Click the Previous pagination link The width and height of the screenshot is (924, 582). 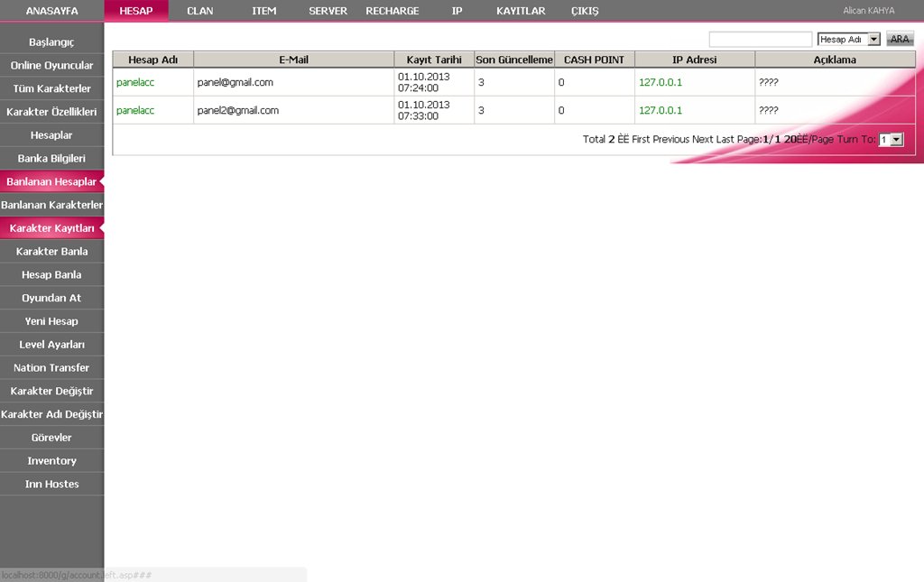pyautogui.click(x=670, y=139)
